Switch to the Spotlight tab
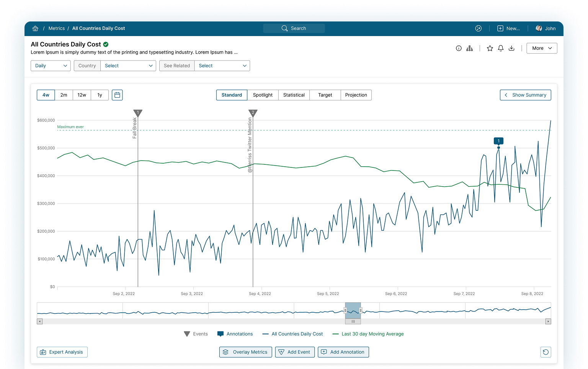 [263, 95]
